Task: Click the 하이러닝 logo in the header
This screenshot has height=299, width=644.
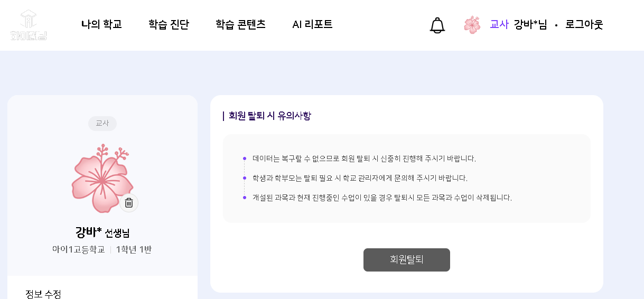Action: click(x=29, y=25)
